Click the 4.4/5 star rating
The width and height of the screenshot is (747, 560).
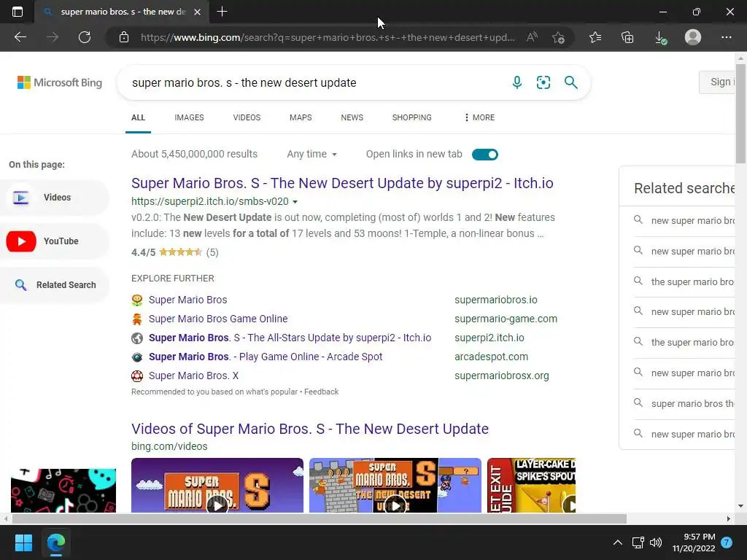click(x=175, y=252)
